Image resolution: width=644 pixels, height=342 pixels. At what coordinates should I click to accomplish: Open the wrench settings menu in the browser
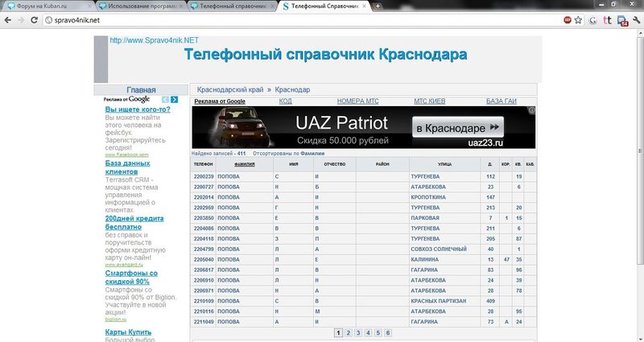[x=636, y=19]
